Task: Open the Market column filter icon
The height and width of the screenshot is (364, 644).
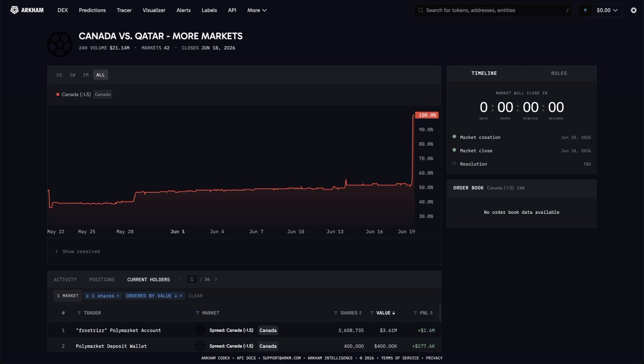Action: (198, 313)
